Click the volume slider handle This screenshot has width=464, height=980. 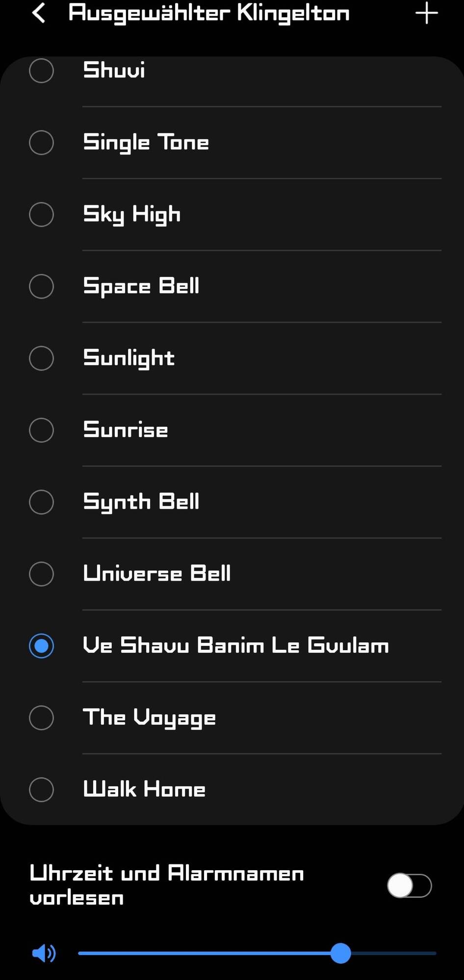(340, 953)
